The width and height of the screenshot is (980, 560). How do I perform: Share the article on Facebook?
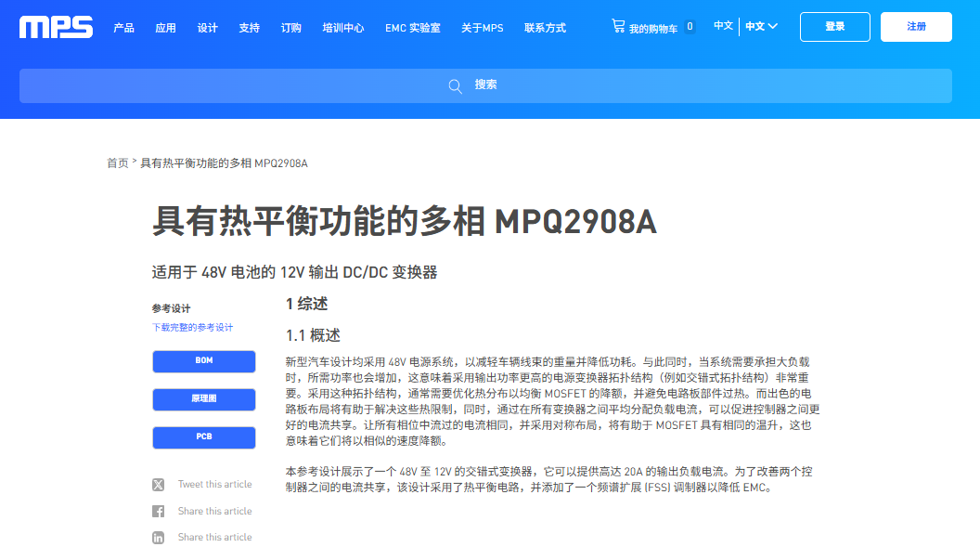tap(158, 511)
